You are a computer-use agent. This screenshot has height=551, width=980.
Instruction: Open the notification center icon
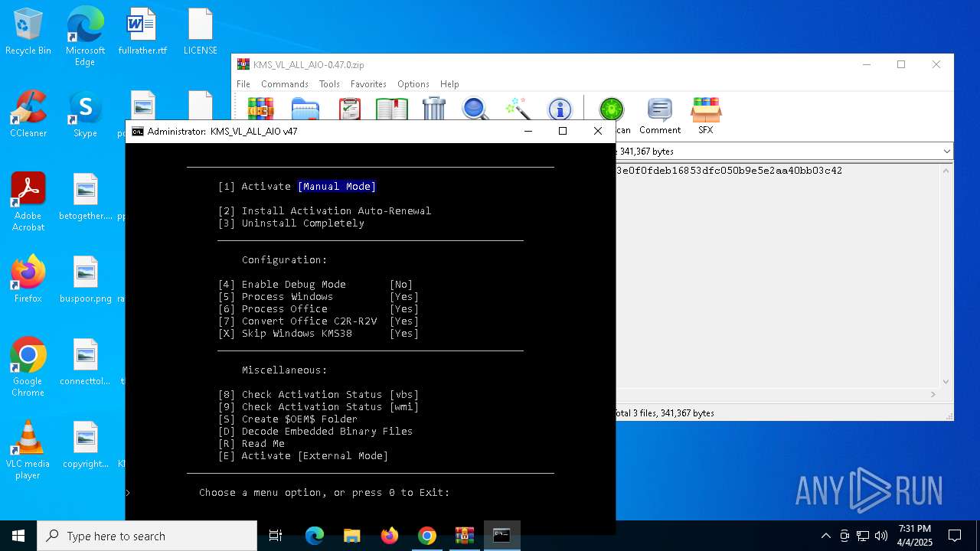click(x=955, y=536)
